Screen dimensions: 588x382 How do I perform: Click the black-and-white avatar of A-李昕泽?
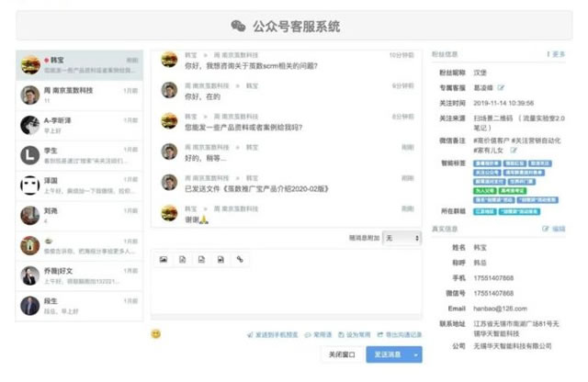[x=30, y=125]
